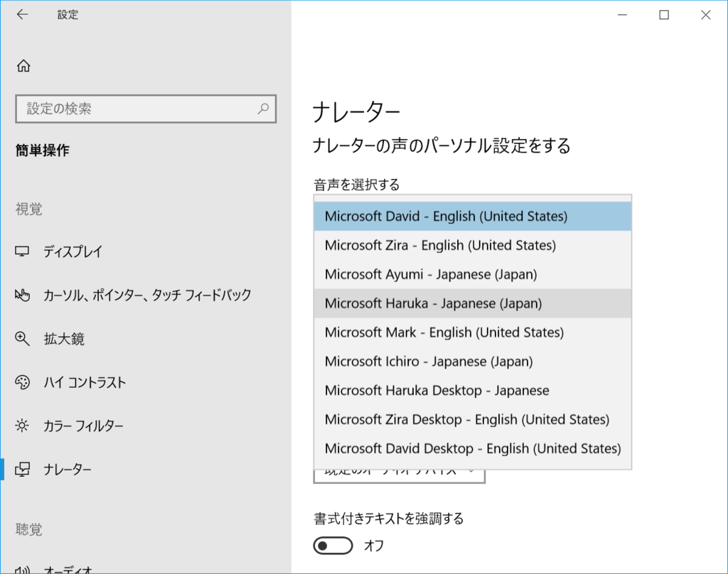Choose Microsoft Ayumi - Japanese (Japan) voice
This screenshot has height=574, width=728.
[x=473, y=274]
